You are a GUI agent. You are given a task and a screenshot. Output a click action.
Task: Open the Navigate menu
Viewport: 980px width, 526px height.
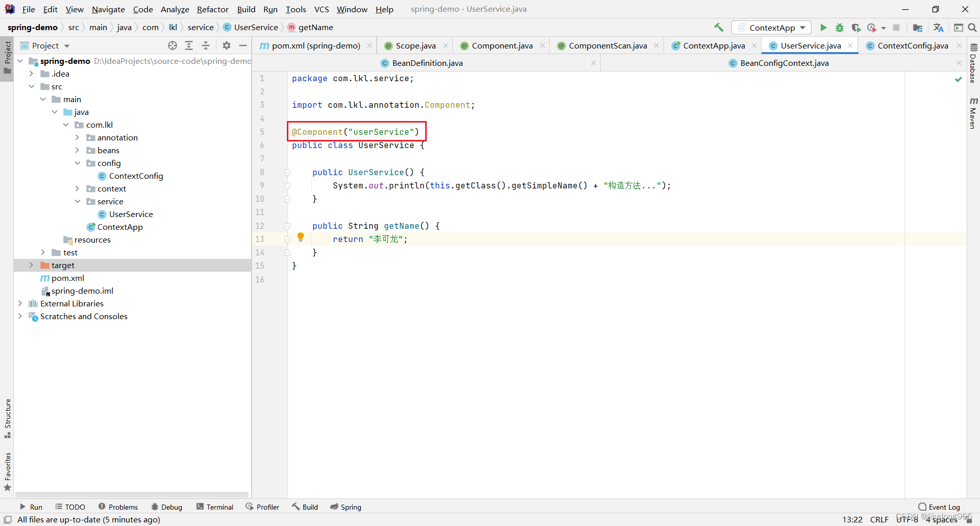click(108, 9)
